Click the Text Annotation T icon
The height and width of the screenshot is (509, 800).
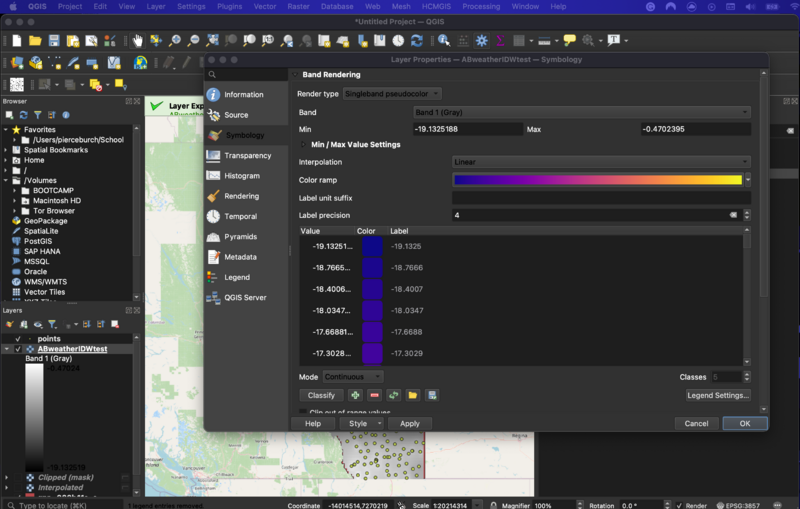coord(614,40)
